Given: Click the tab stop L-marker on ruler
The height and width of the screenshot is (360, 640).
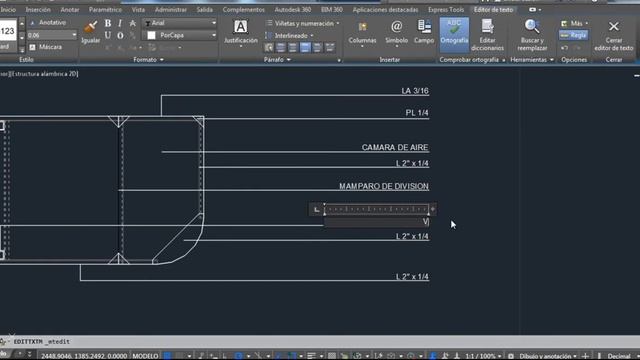Looking at the screenshot, I should [317, 209].
